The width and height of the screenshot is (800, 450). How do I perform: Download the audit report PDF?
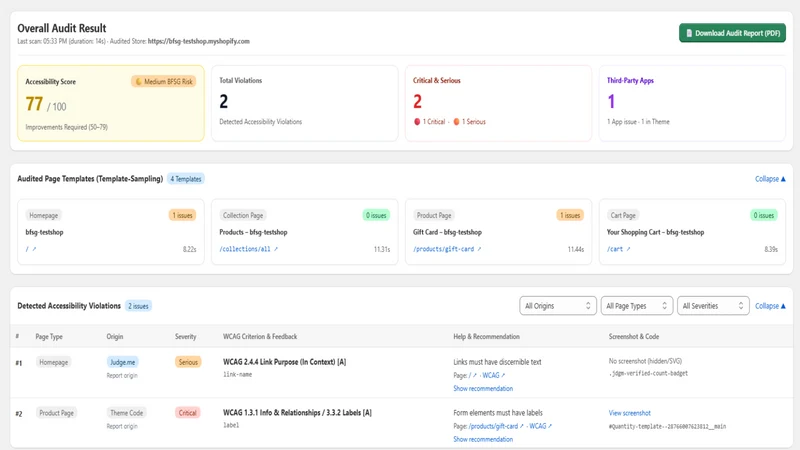tap(732, 33)
